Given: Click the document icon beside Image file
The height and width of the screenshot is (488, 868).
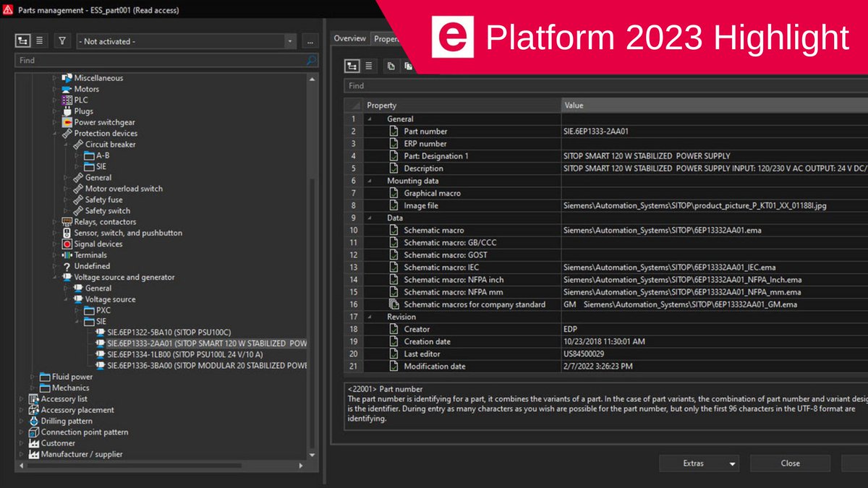Looking at the screenshot, I should [x=394, y=205].
